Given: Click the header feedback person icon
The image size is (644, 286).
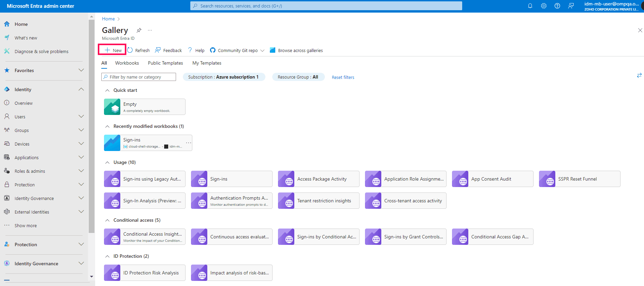Looking at the screenshot, I should tap(571, 6).
